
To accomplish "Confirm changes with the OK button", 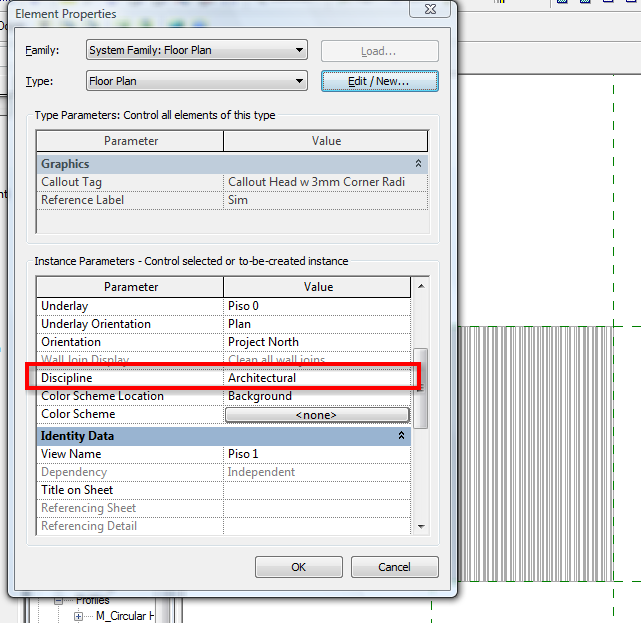I will click(x=298, y=567).
